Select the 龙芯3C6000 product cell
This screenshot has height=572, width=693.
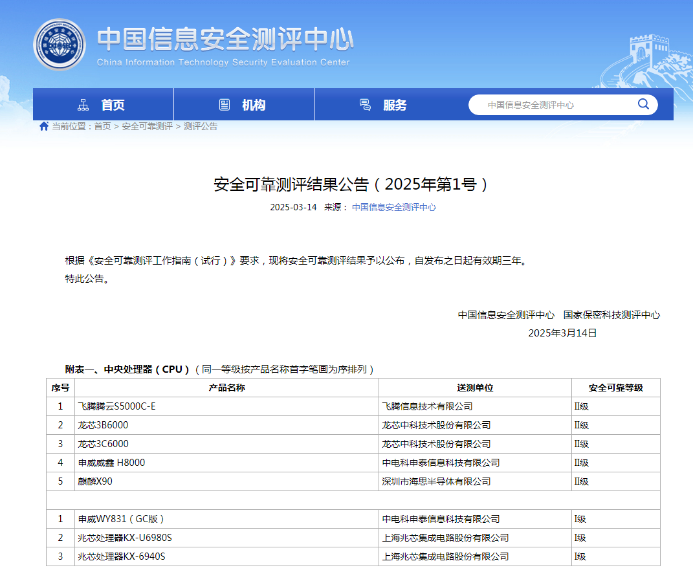[103, 444]
